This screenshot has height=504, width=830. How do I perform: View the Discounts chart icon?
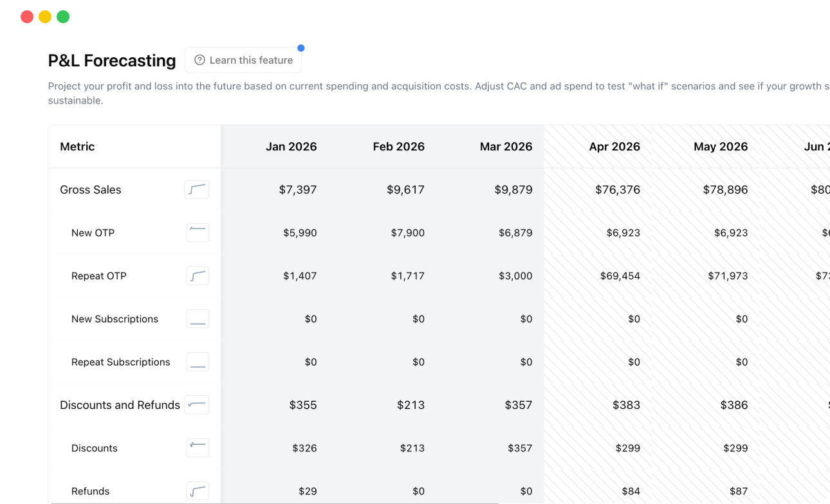pos(197,448)
